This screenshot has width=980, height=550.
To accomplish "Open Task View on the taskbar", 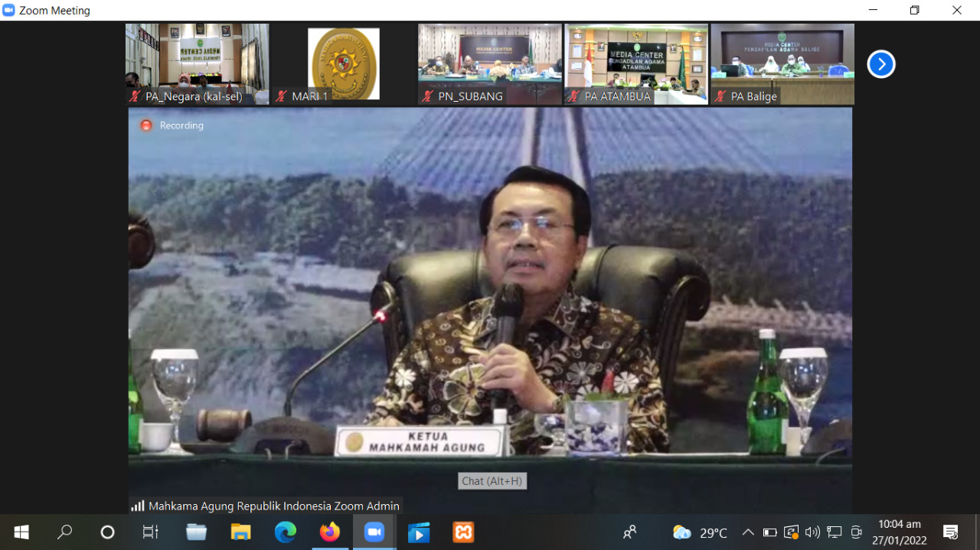I will point(151,532).
